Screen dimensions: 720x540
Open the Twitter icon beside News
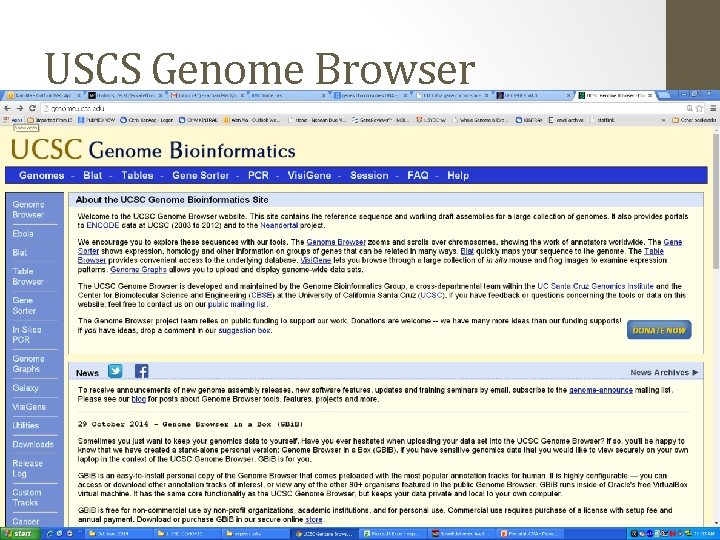115,371
